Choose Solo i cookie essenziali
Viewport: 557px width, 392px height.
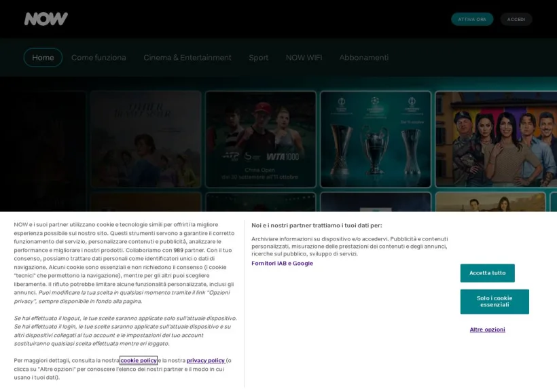[495, 302]
